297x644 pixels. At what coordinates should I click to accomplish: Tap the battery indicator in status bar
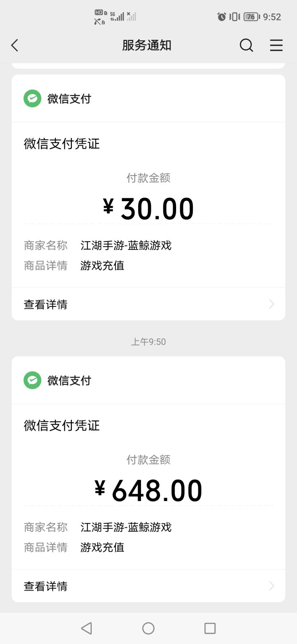point(251,17)
